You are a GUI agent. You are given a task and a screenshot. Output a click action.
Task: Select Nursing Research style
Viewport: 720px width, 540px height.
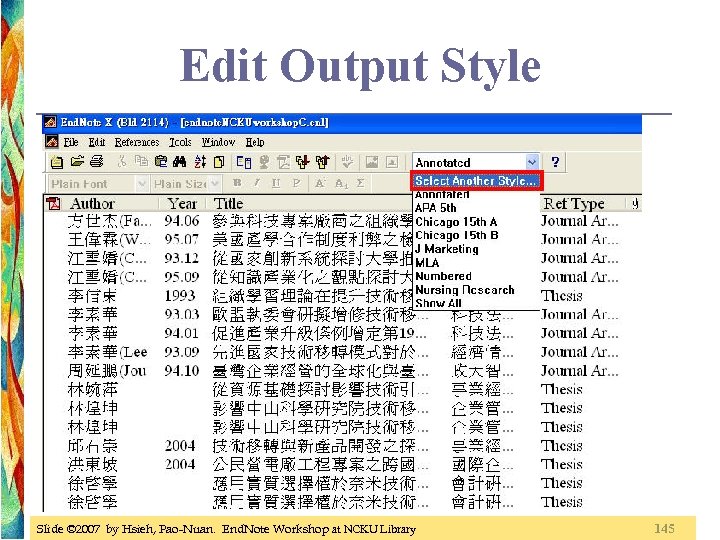pyautogui.click(x=465, y=290)
